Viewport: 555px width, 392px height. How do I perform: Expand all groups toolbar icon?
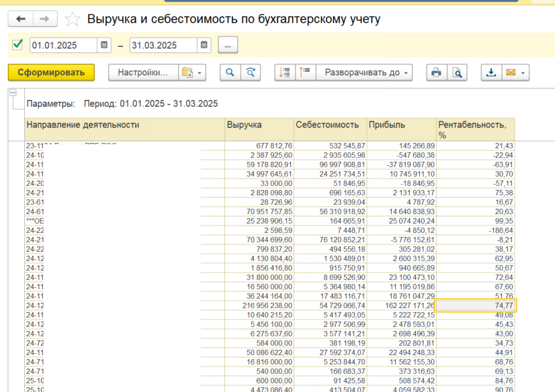[305, 72]
